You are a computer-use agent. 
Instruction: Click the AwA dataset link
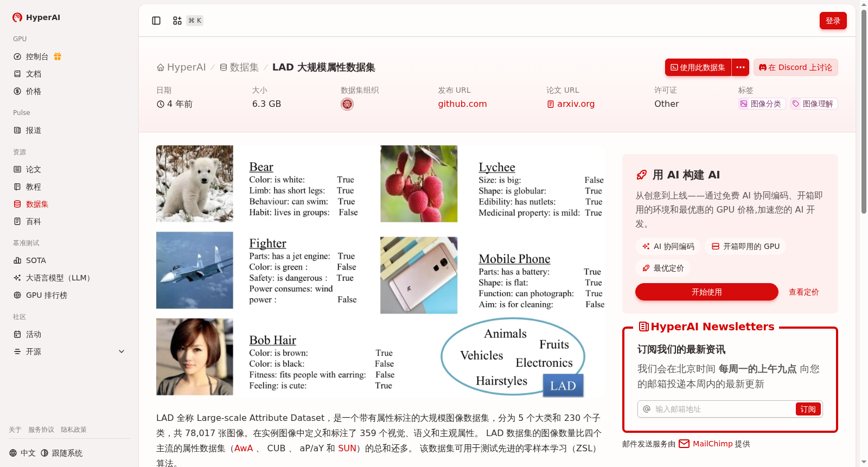(x=244, y=448)
